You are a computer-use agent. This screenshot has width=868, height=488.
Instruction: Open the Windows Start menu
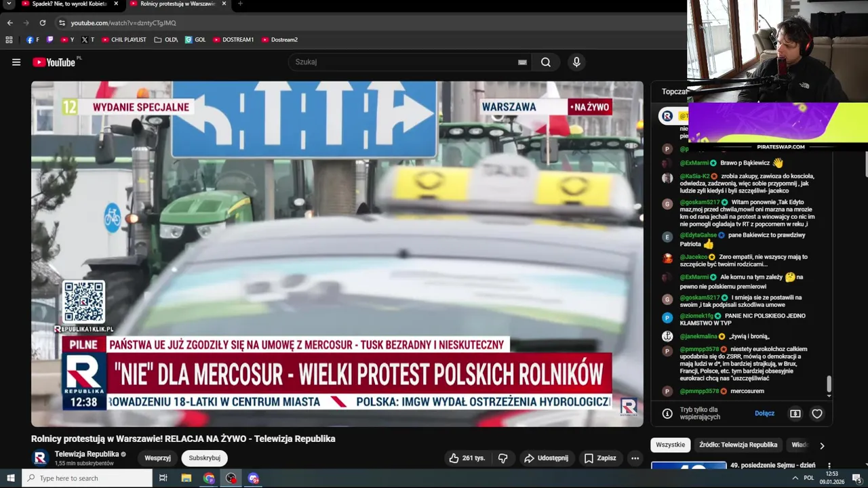click(10, 479)
